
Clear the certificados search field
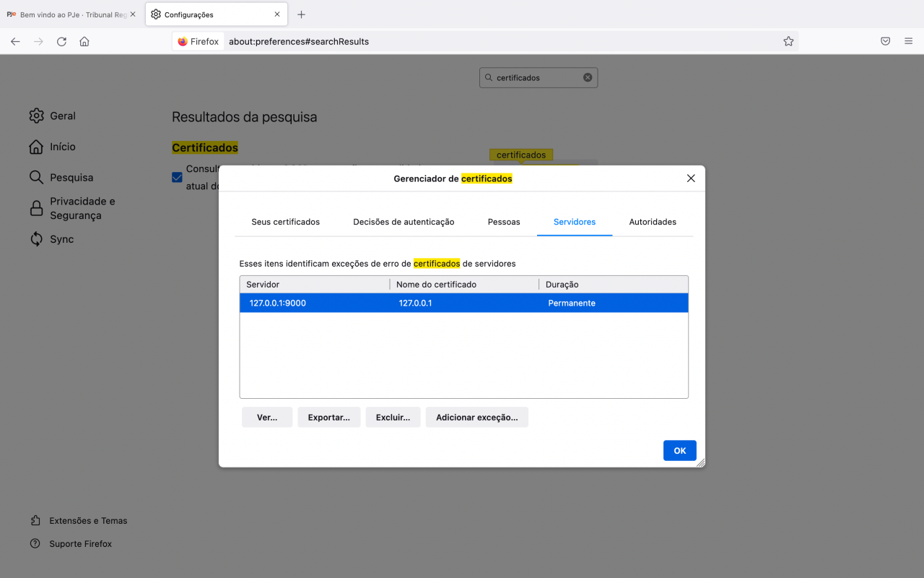588,77
